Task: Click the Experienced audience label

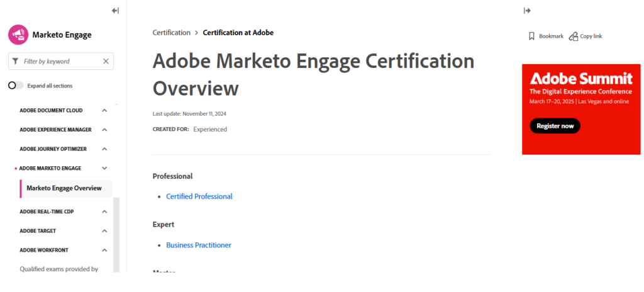Action: [x=210, y=130]
